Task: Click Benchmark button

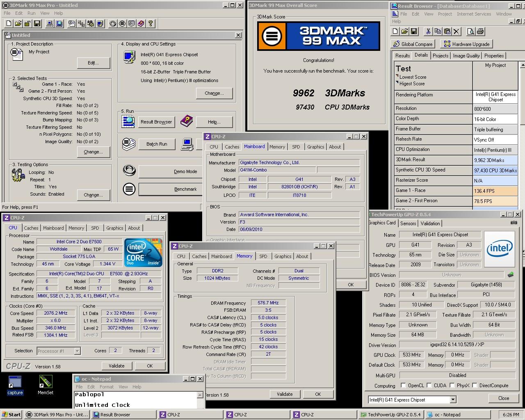Action: 171,189
